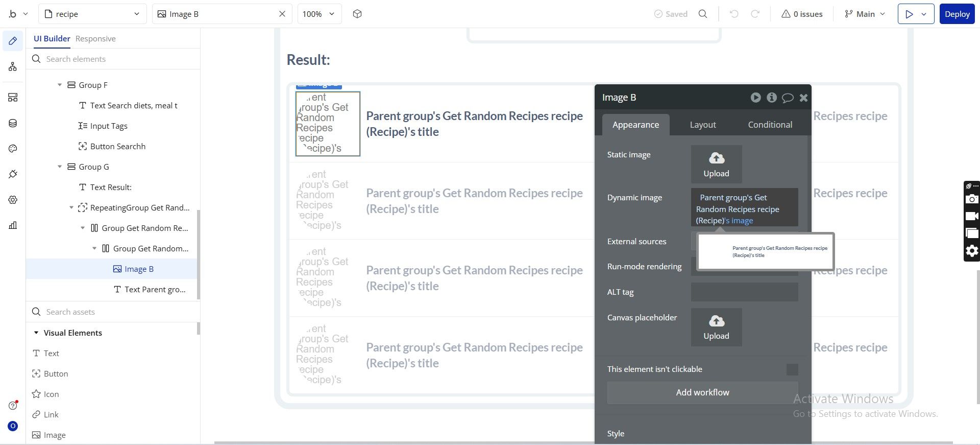980x445 pixels.
Task: Toggle 'This element isn't clickable' checkbox
Action: 792,369
